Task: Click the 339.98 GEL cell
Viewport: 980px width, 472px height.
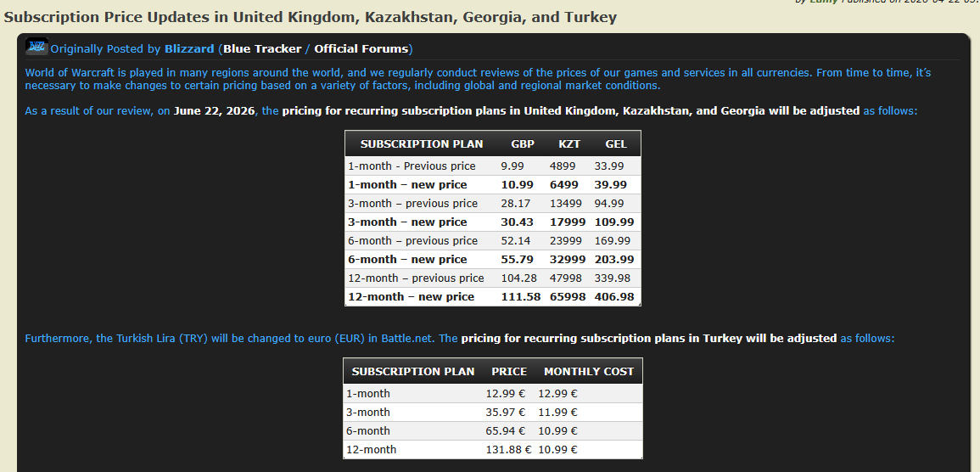Action: [x=613, y=278]
